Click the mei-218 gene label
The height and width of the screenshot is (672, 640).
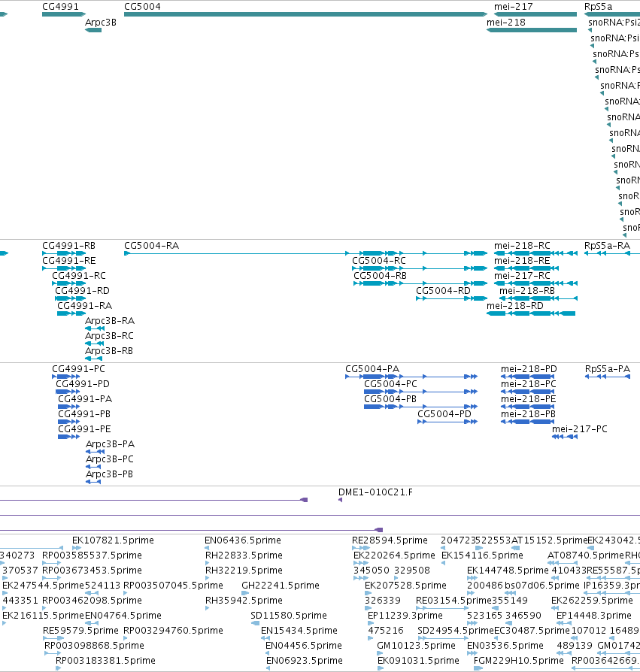click(x=506, y=23)
